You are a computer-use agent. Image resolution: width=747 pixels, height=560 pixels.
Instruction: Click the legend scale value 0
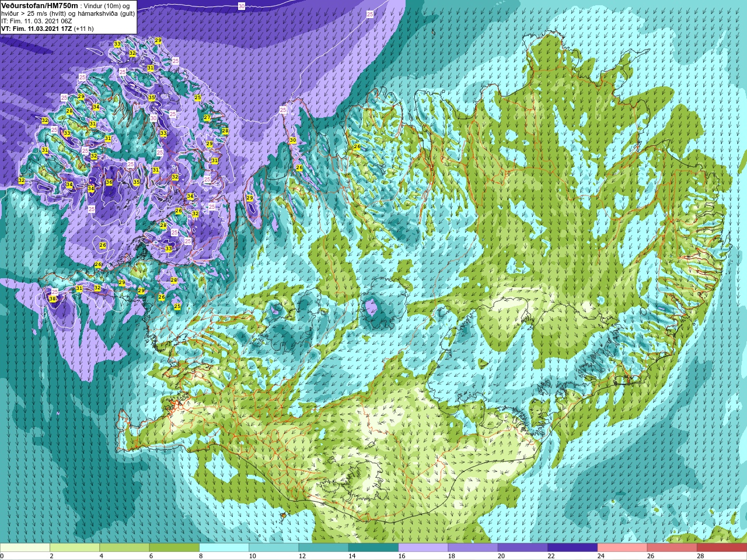[2, 556]
